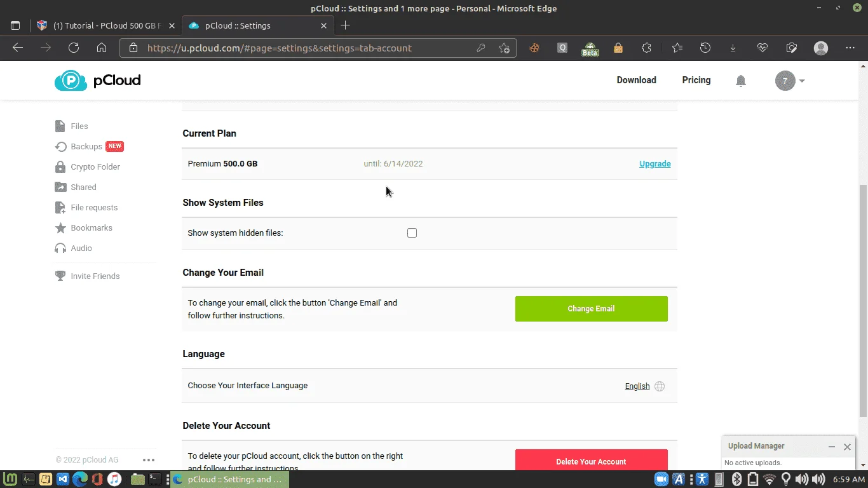This screenshot has width=868, height=488.
Task: Open the Q extension icon
Action: click(x=562, y=48)
